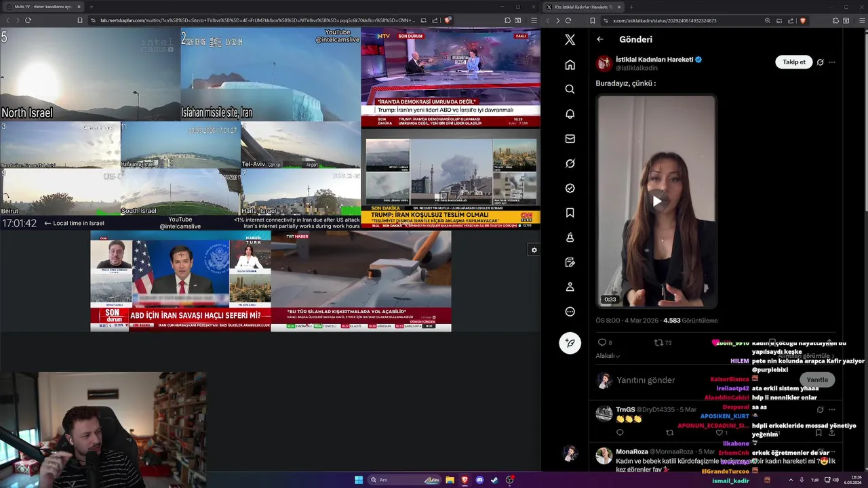Go back with the Gönderi arrow
Viewport: 868px width, 488px height.
pos(600,39)
